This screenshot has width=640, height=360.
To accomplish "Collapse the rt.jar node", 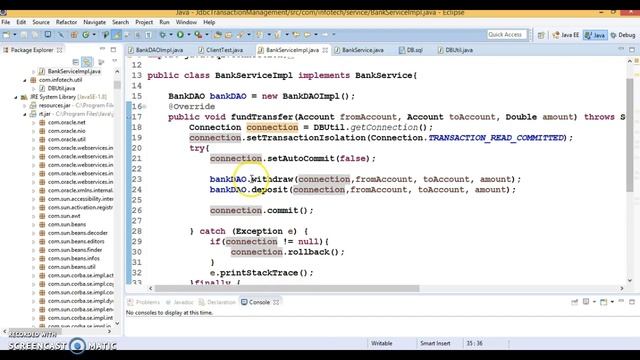I will [24, 114].
